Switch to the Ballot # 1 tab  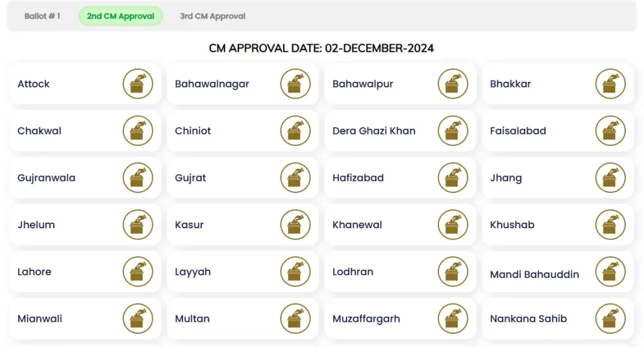(42, 16)
